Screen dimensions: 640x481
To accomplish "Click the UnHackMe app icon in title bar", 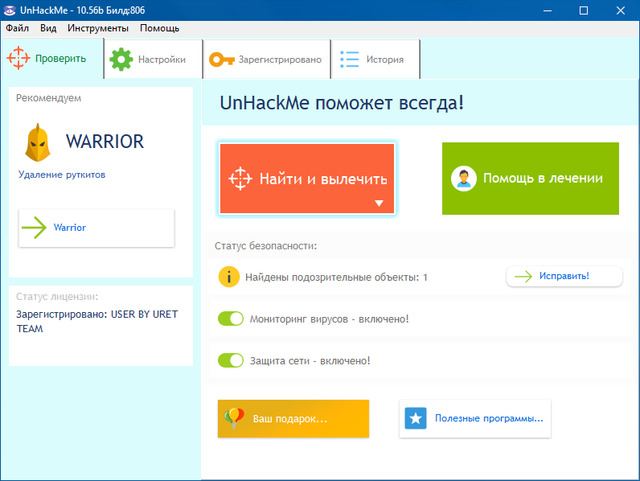I will click(x=11, y=10).
